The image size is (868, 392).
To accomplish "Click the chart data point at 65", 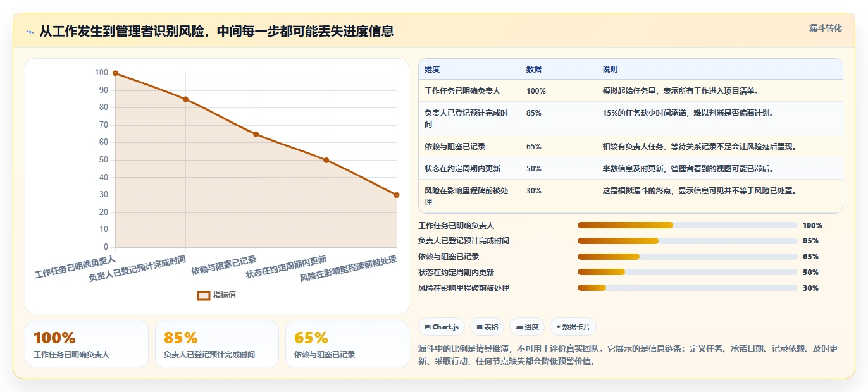I will [256, 134].
